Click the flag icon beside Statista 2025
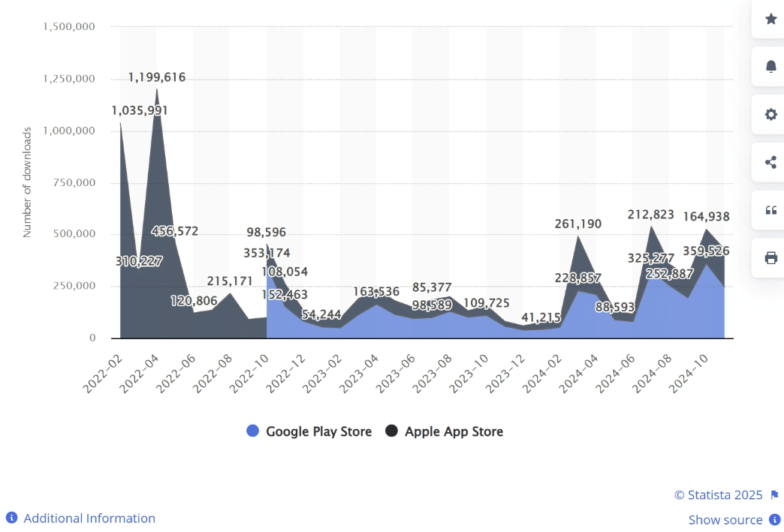 pos(774,495)
